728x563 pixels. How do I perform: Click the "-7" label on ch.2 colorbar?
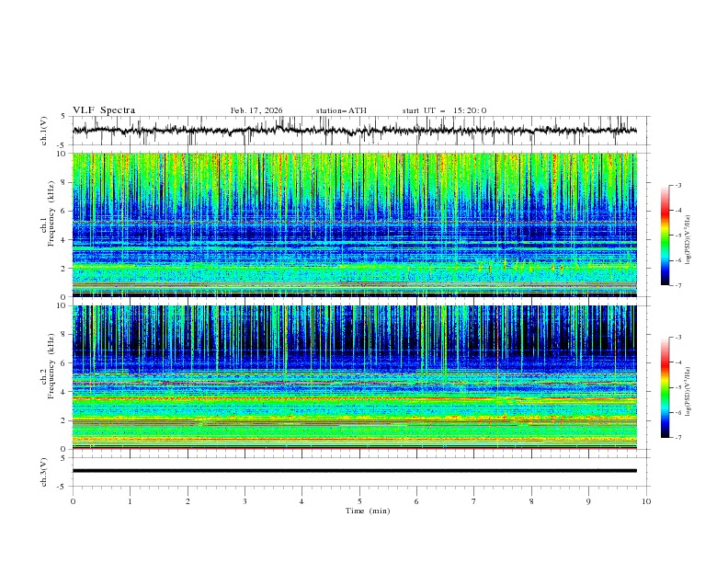click(x=678, y=438)
